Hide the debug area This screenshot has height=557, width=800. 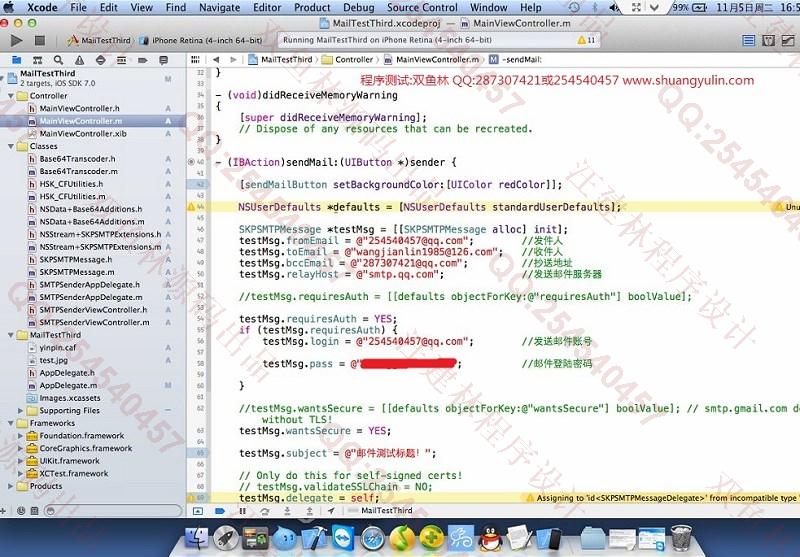(198, 511)
